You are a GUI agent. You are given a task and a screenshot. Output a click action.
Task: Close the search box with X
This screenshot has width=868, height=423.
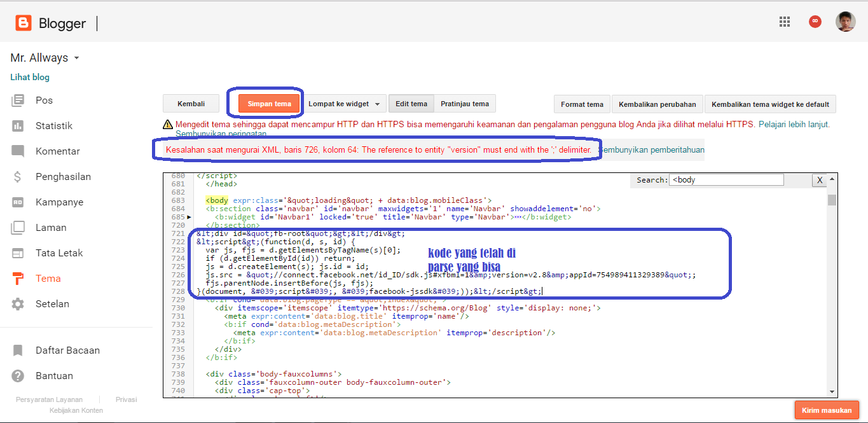tap(820, 181)
